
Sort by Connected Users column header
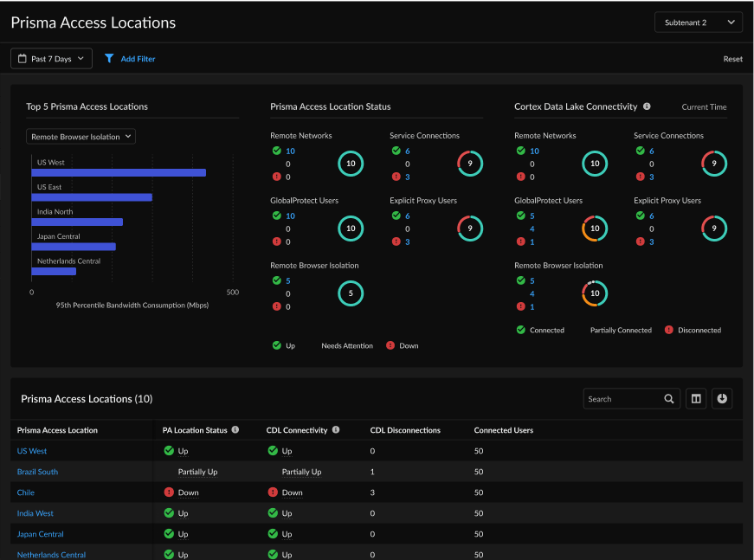503,430
